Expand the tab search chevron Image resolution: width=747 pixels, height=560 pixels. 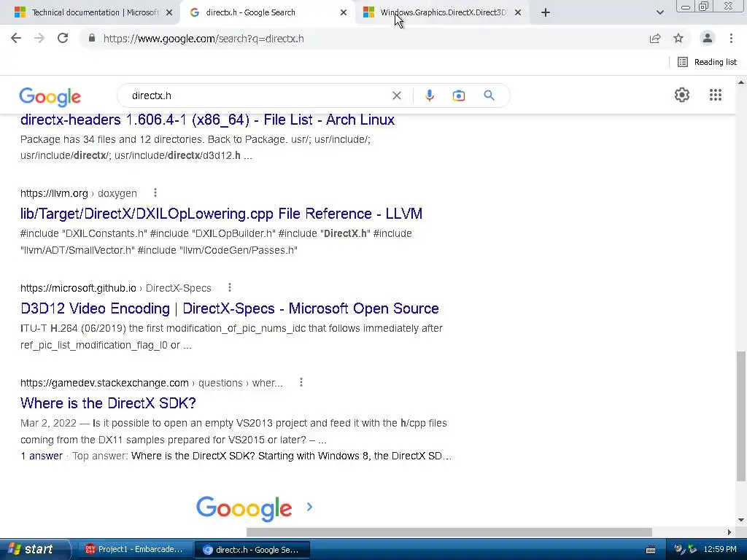click(x=659, y=12)
